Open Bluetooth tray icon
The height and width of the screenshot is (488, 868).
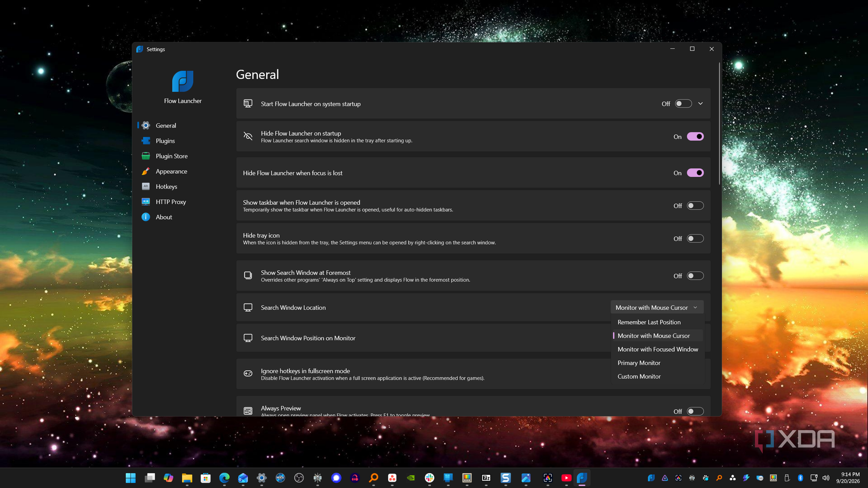click(801, 477)
